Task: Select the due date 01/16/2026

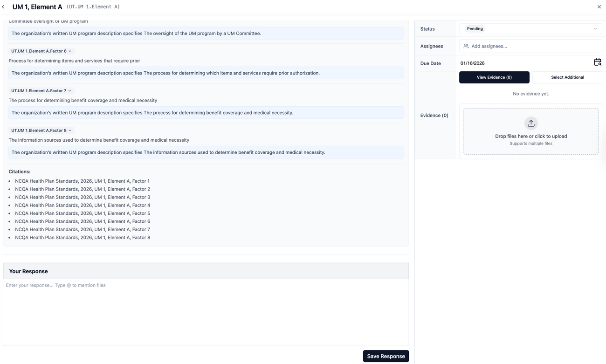Action: click(472, 63)
